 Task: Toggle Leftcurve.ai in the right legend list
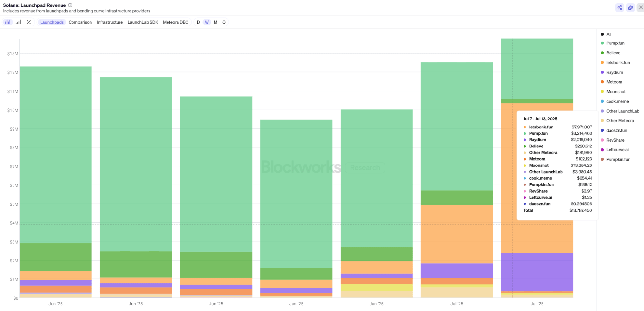pyautogui.click(x=614, y=150)
